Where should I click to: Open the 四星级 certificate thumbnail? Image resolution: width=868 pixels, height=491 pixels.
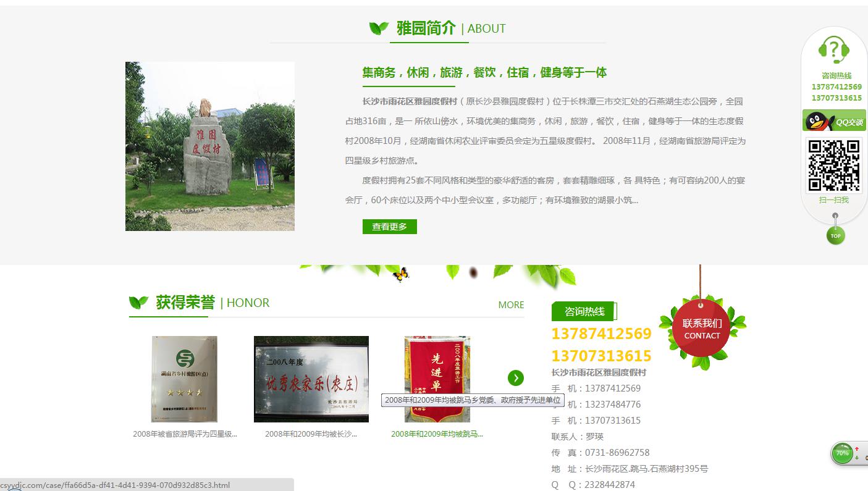[x=184, y=379]
